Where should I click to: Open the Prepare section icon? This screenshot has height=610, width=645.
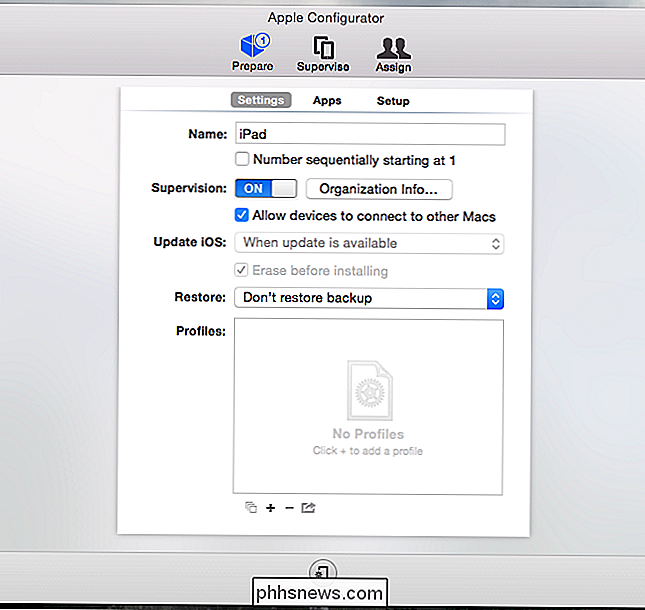click(253, 53)
